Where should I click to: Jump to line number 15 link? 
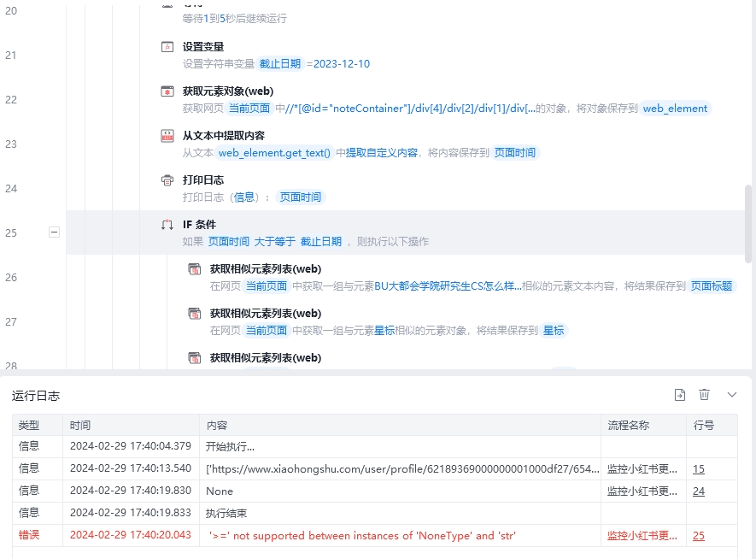[x=699, y=468]
